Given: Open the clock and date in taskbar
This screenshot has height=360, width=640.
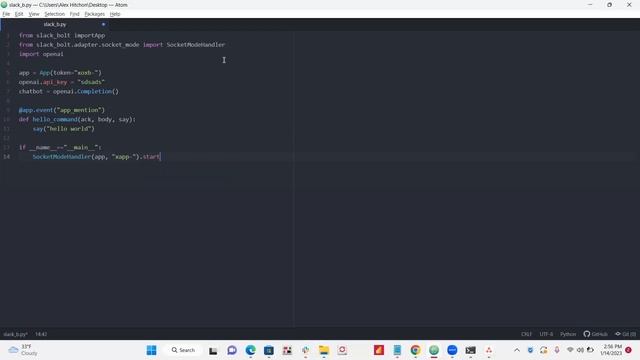Looking at the screenshot, I should coord(611,350).
